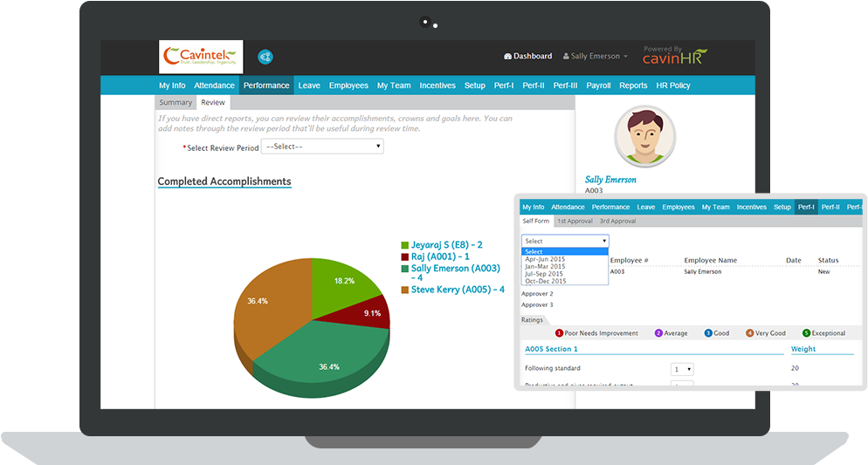Open Incentives in main navigation bar
Screen dimensions: 868x465
tap(437, 85)
